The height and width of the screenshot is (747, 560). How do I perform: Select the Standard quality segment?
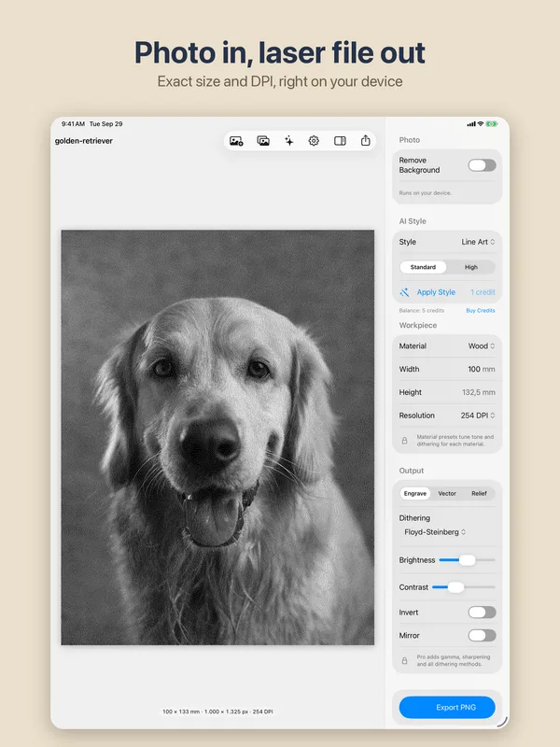click(423, 267)
